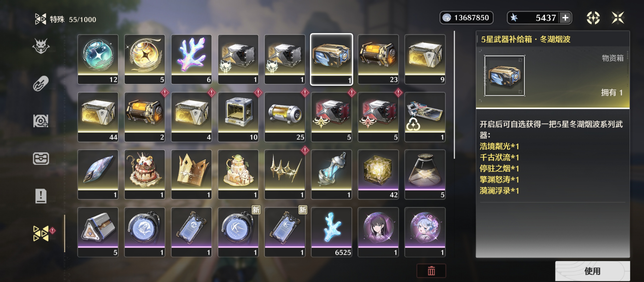The image size is (644, 282).
Task: Select the quest items exclamation category
Action: [x=41, y=196]
